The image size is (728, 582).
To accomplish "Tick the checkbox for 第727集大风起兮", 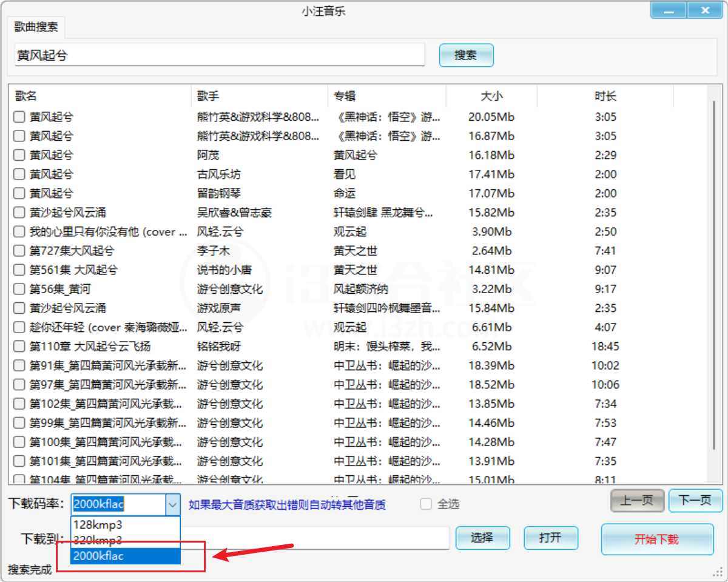I will [x=19, y=251].
